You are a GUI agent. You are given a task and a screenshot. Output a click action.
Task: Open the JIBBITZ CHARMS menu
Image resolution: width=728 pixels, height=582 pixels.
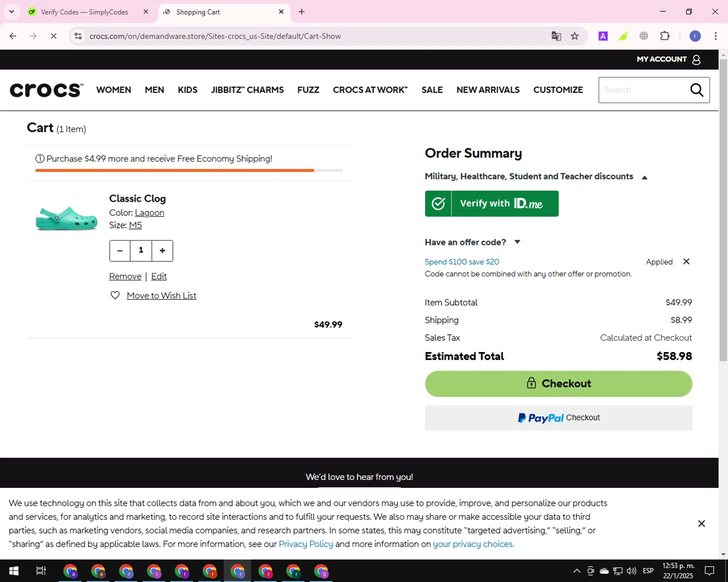coord(248,90)
